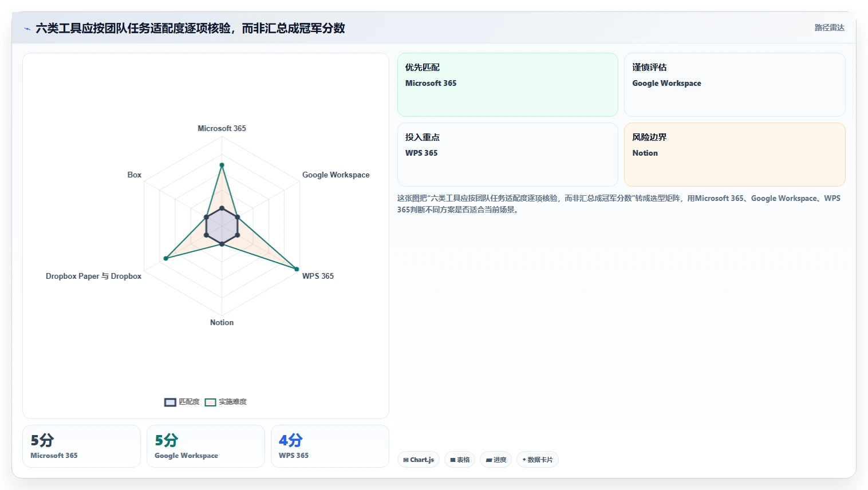Click the 数据卡片 tag
This screenshot has height=490, width=868.
538,460
